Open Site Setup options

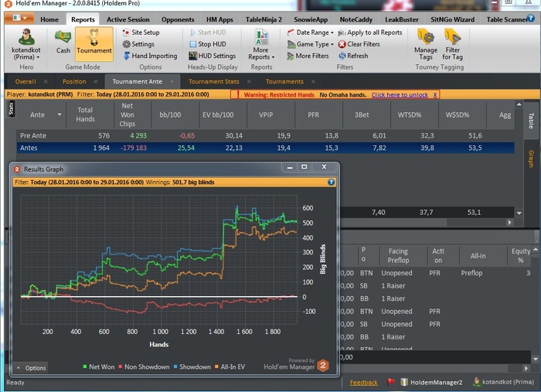[141, 32]
